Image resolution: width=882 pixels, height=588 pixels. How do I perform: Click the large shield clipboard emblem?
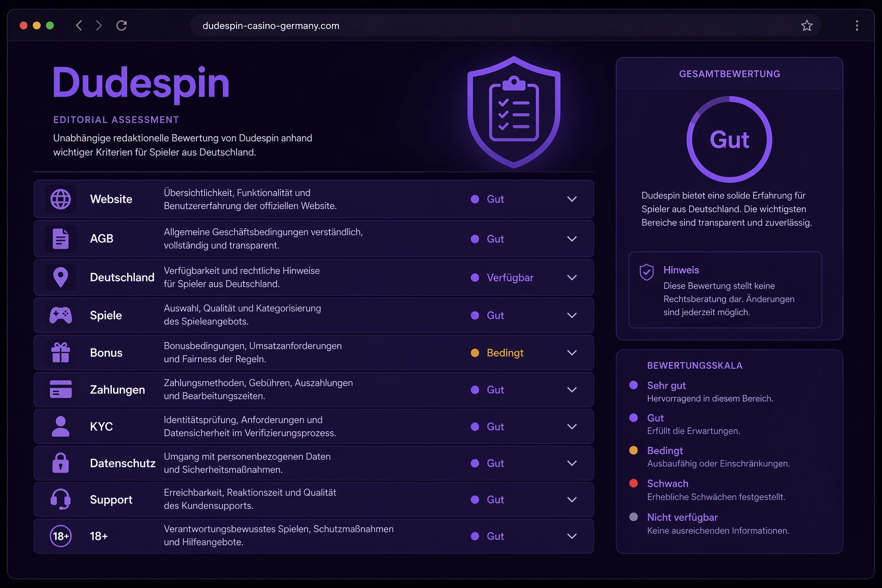[x=514, y=113]
